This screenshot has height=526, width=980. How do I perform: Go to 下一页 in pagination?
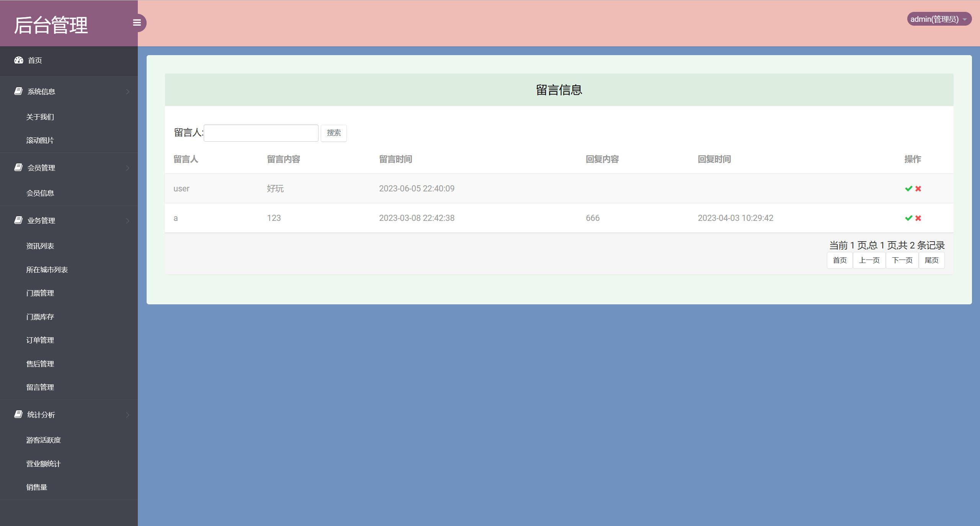click(902, 260)
